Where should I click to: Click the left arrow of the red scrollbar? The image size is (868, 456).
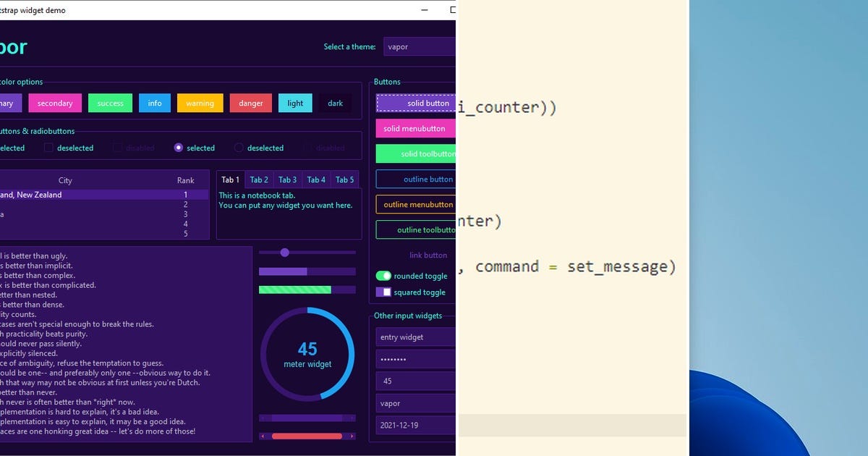(x=262, y=436)
